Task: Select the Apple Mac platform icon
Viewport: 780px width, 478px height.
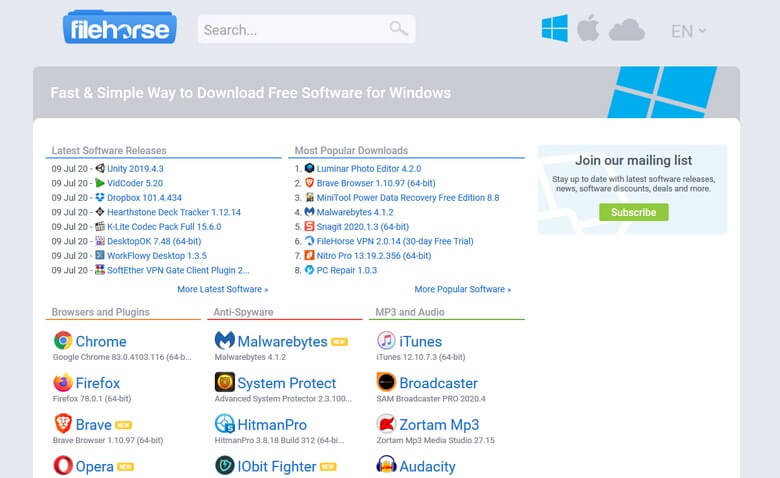Action: (x=588, y=29)
